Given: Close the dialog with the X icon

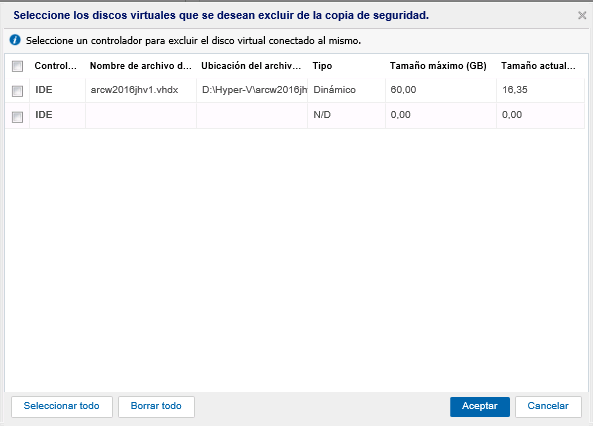Looking at the screenshot, I should (x=582, y=15).
